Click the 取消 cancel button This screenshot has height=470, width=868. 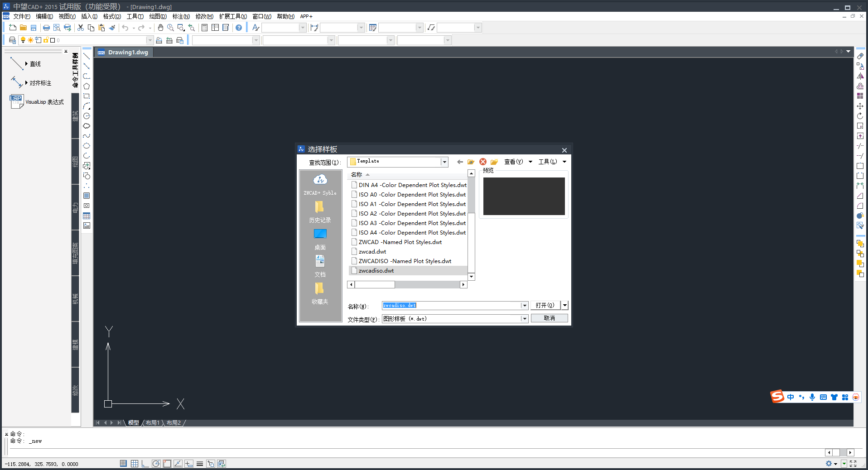pos(549,318)
